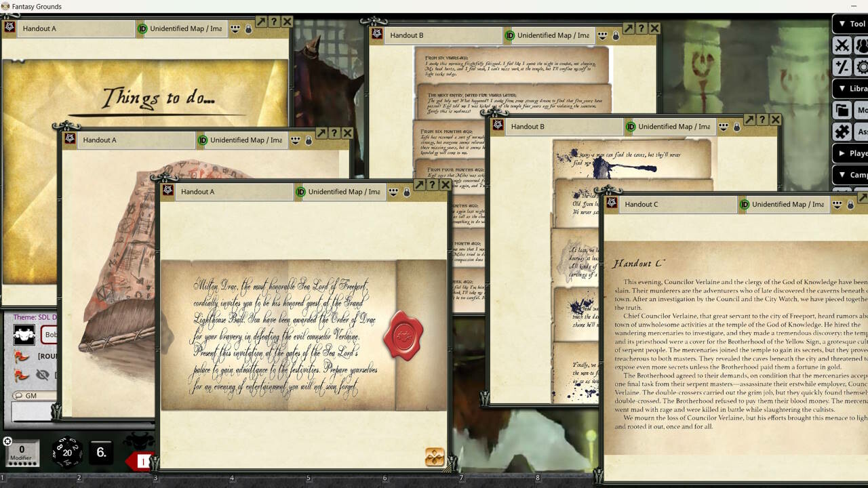Screen dimensions: 868x488
Task: Click the Modifier box showing 0
Action: (x=21, y=453)
